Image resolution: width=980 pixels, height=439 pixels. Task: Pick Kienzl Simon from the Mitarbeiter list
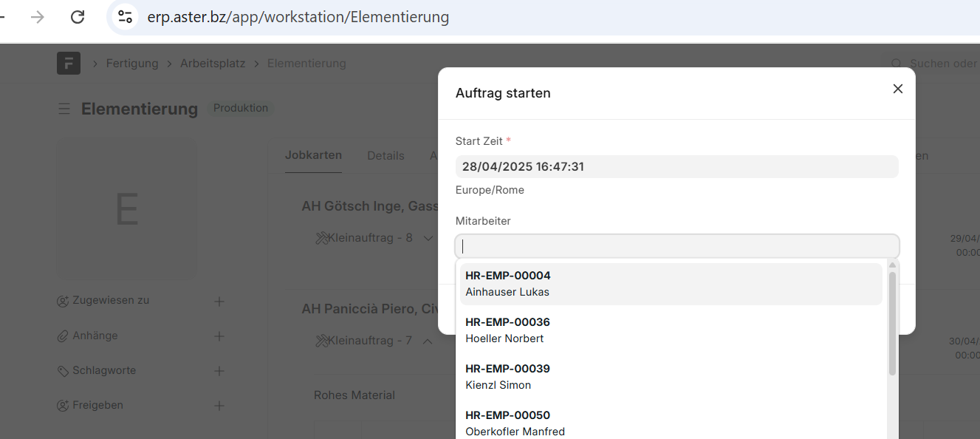pyautogui.click(x=671, y=377)
